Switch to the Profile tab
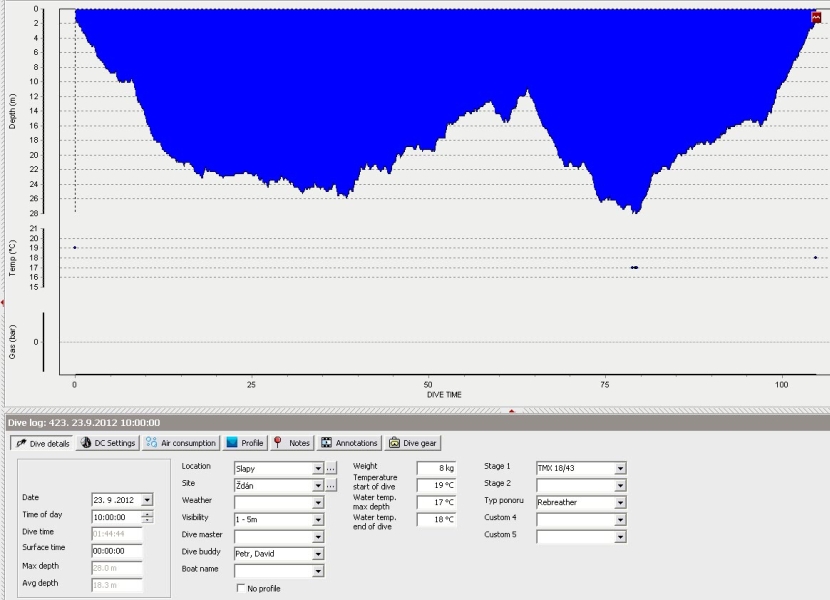Screen dimensions: 830x600 click(245, 443)
